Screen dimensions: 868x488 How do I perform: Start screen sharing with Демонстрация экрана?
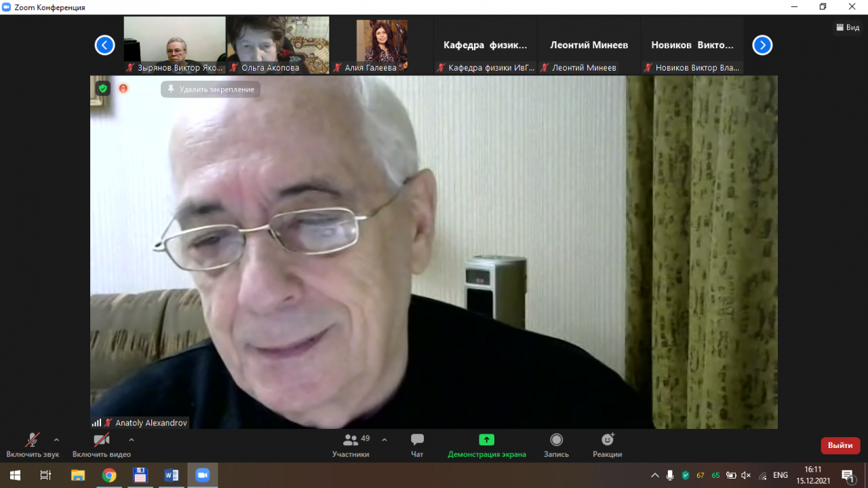click(486, 445)
